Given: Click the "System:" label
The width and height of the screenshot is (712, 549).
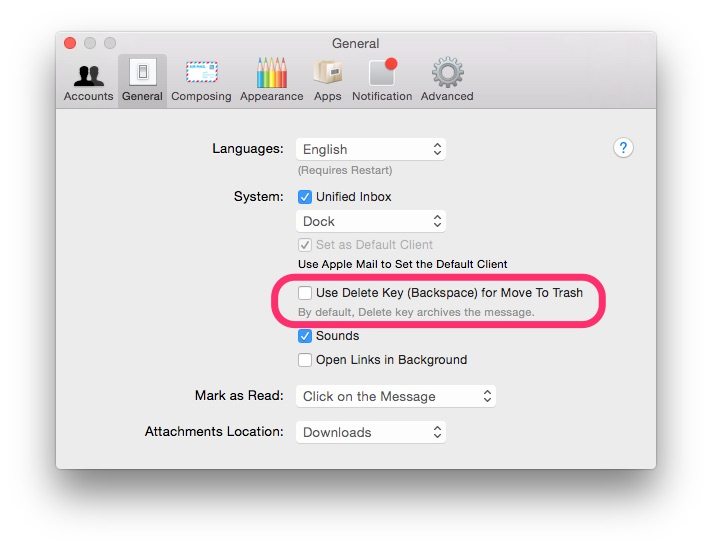Looking at the screenshot, I should (x=258, y=197).
